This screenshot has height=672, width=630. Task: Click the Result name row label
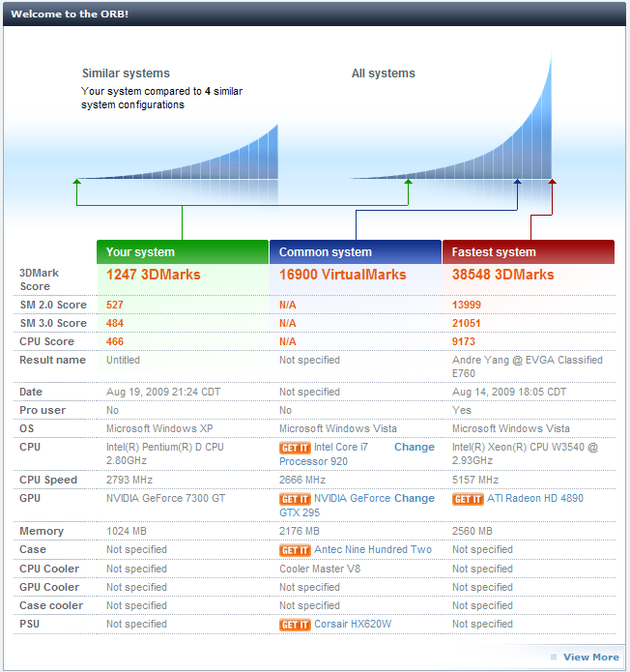click(53, 360)
